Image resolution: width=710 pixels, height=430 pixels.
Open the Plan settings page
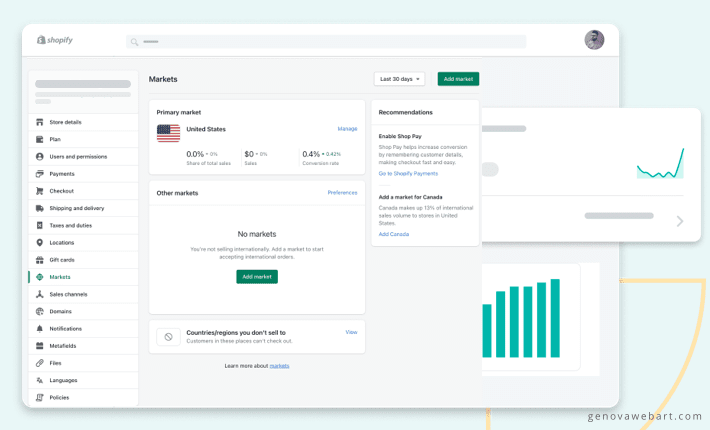point(83,139)
